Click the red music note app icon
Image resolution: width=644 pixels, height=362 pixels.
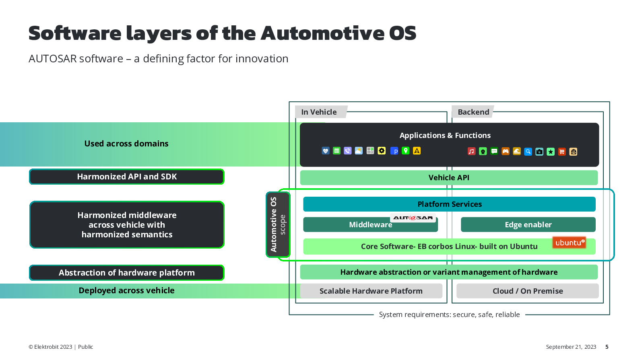(472, 152)
